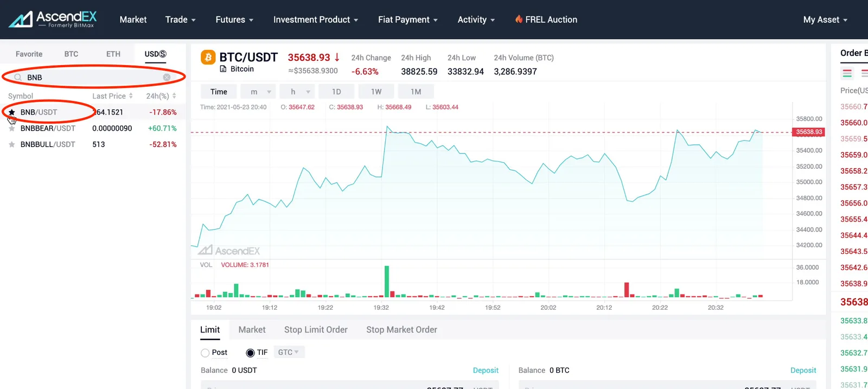Viewport: 868px width, 389px height.
Task: Select the TIF radio option
Action: pos(250,353)
